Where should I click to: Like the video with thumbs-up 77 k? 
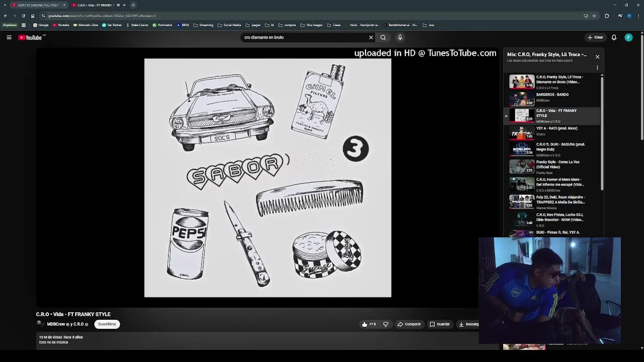pos(369,324)
